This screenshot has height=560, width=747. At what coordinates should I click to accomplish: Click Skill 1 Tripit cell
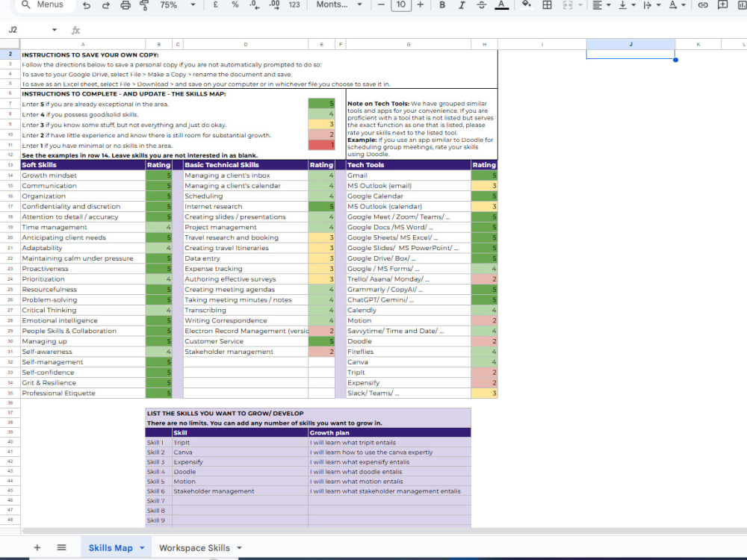(240, 442)
